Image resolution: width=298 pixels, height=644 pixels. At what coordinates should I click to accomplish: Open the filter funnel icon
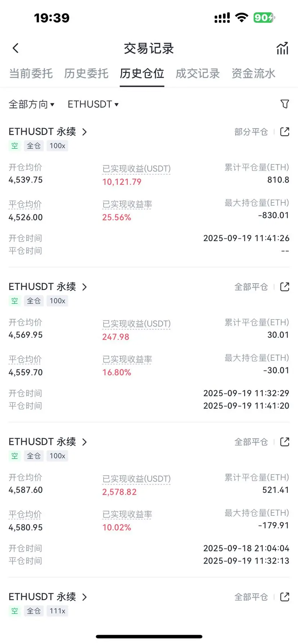285,104
